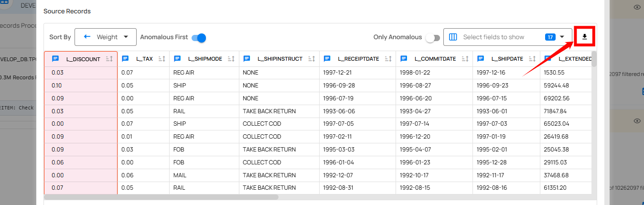Click the sort icon on L_SHIPINSTRUCT column

311,59
